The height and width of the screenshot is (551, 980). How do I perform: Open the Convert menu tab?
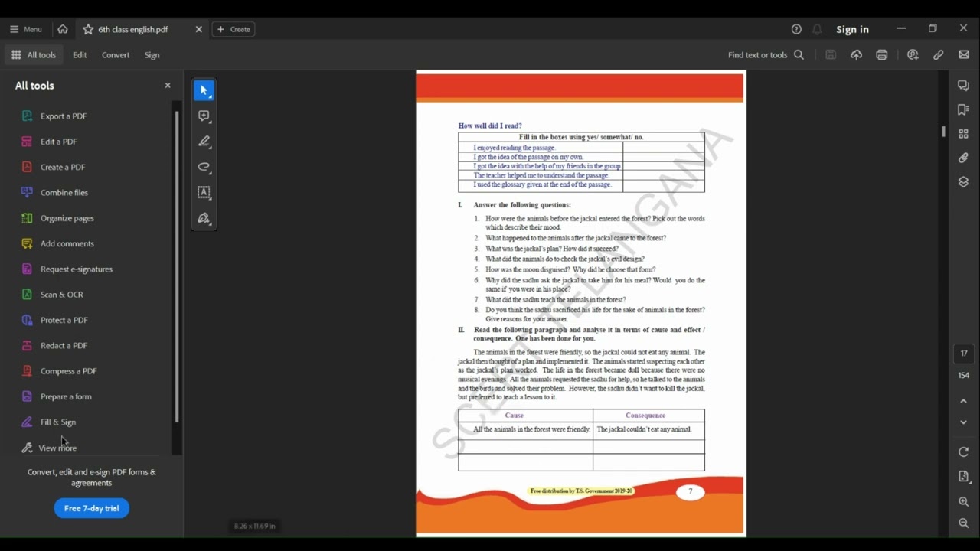tap(116, 55)
